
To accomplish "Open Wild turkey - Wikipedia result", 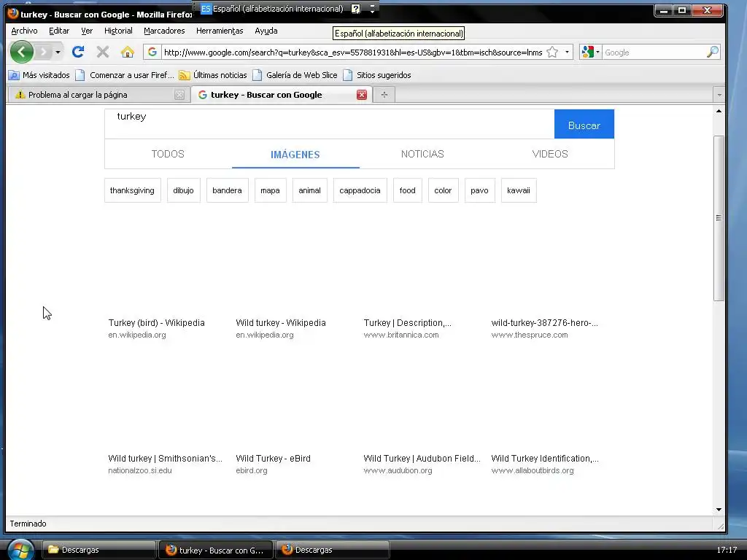I will [281, 323].
